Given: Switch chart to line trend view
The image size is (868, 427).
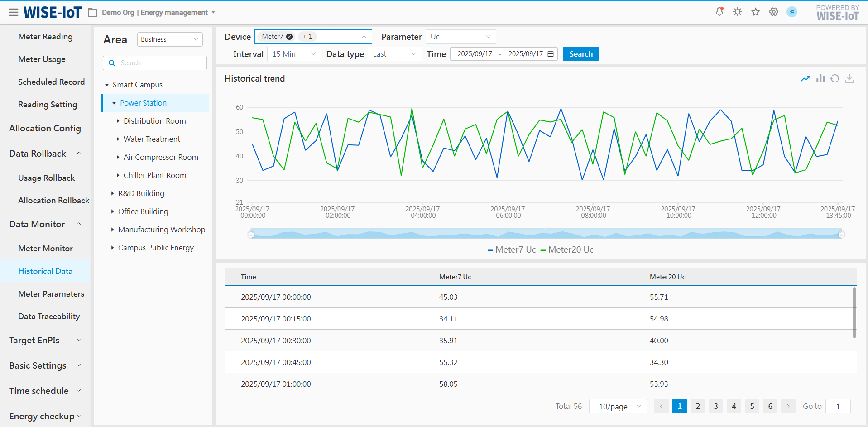Looking at the screenshot, I should (806, 79).
